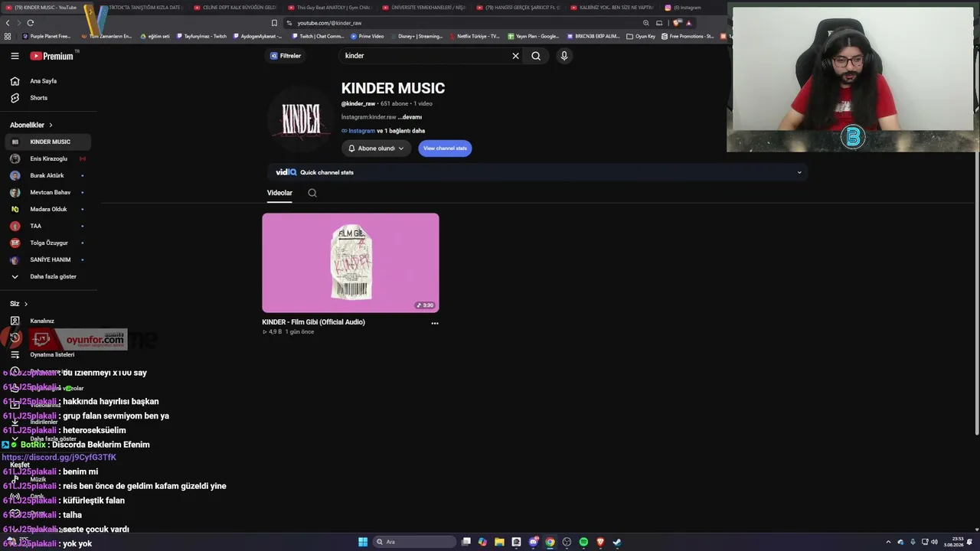Select the Videolar tab
980x551 pixels.
(279, 193)
